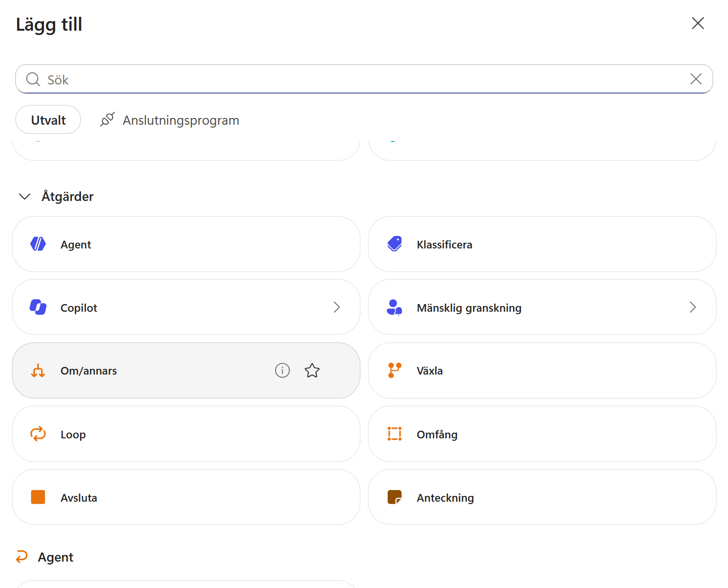728x588 pixels.
Task: Click the Lägg till panel title
Action: tap(49, 24)
